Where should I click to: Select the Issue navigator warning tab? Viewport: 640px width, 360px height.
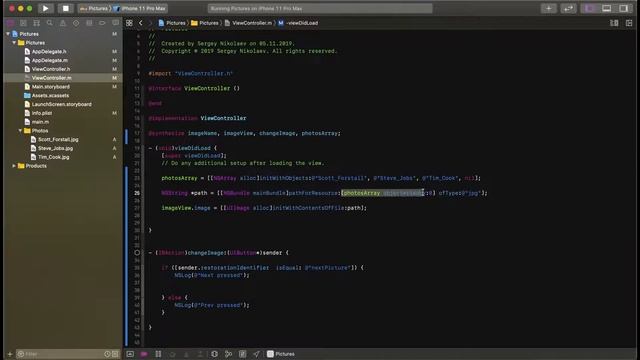click(x=62, y=23)
